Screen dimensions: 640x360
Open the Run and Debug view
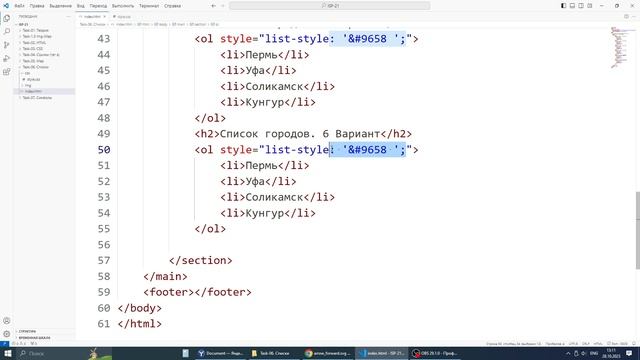pyautogui.click(x=7, y=58)
